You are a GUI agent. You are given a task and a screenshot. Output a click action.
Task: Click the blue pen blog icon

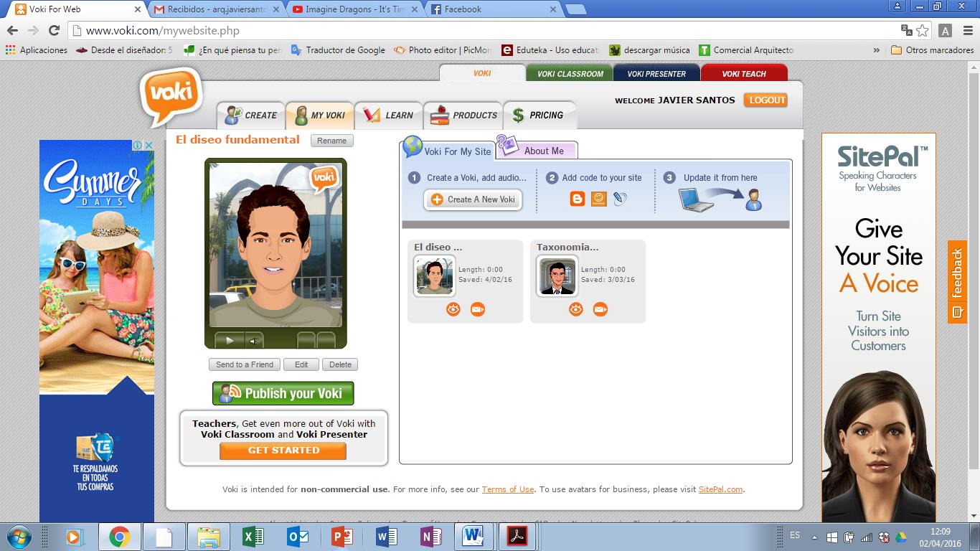point(621,199)
